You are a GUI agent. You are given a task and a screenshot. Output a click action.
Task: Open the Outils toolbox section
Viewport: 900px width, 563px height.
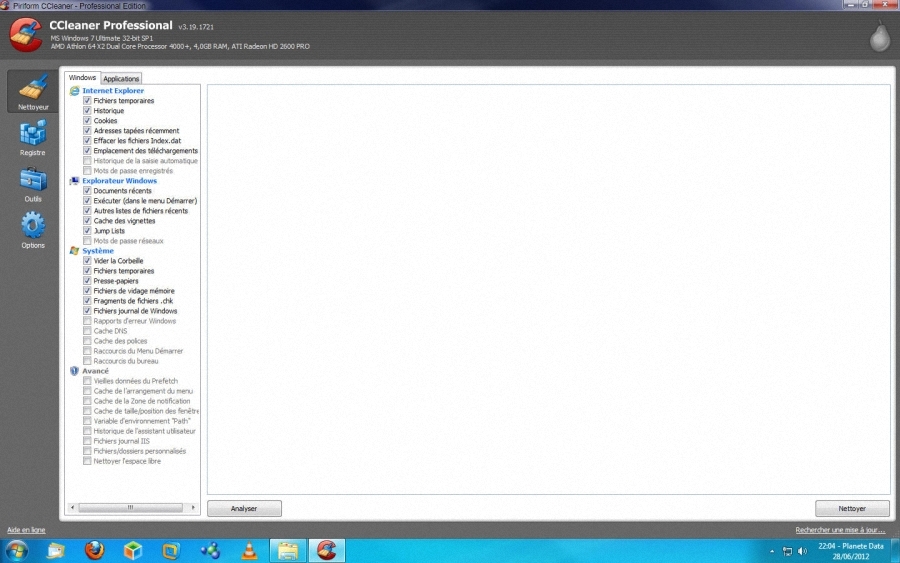pos(33,184)
